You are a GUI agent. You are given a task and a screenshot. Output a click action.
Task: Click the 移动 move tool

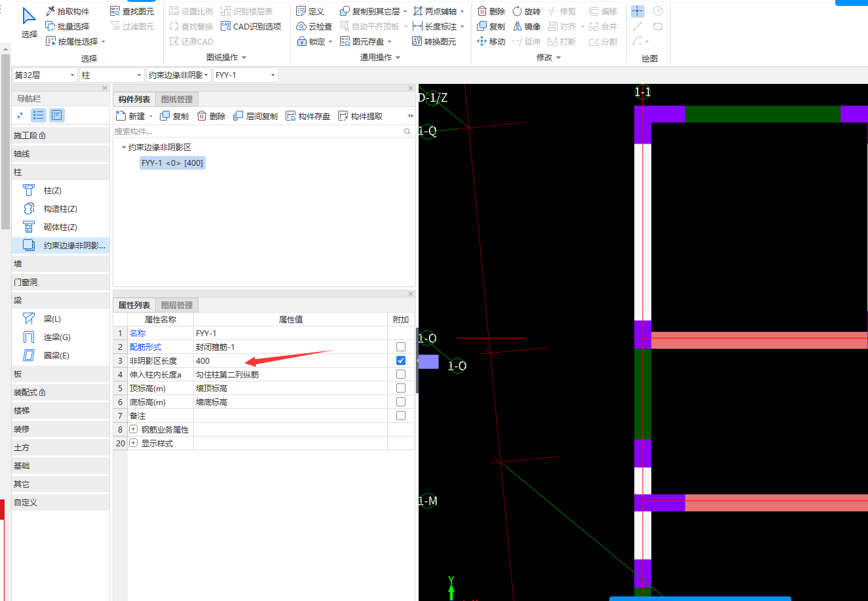(491, 41)
